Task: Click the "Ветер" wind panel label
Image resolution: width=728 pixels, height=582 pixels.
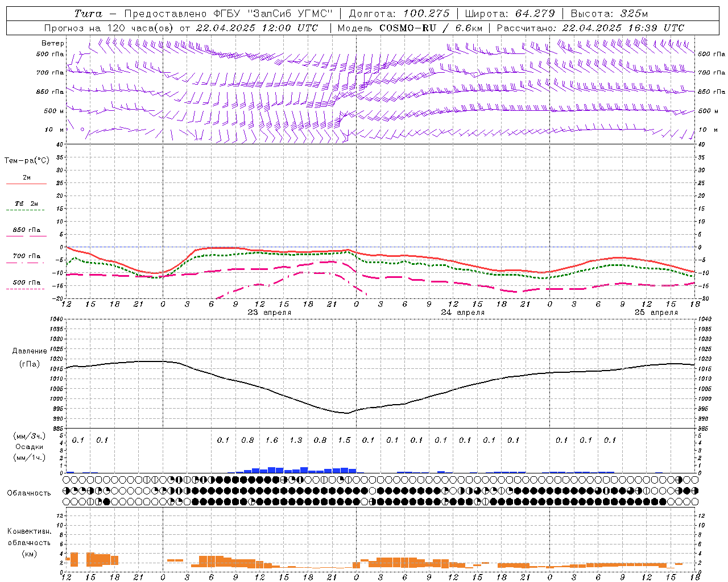Action: click(53, 43)
